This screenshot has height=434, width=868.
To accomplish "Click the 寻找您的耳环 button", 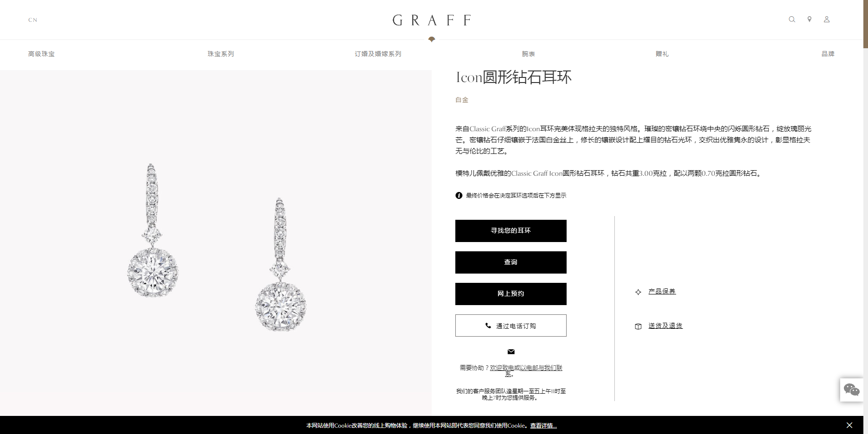I will pyautogui.click(x=511, y=231).
